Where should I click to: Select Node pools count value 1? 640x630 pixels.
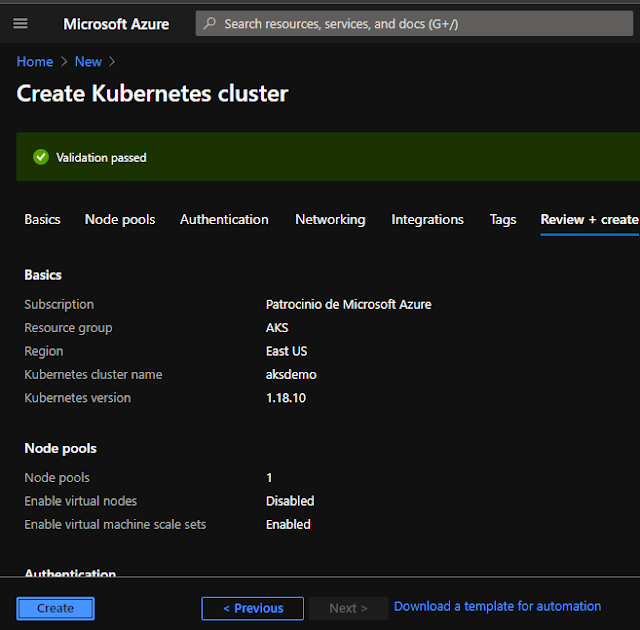pos(269,477)
